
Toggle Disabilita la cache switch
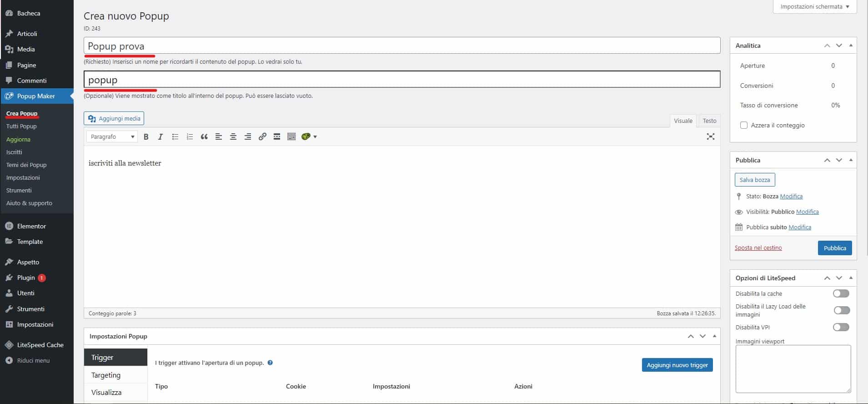click(841, 293)
